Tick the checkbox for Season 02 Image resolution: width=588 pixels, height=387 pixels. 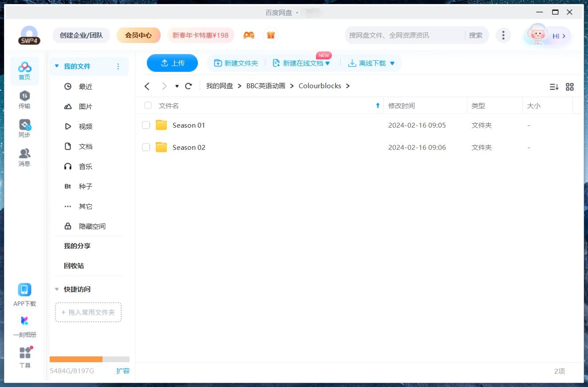point(146,147)
